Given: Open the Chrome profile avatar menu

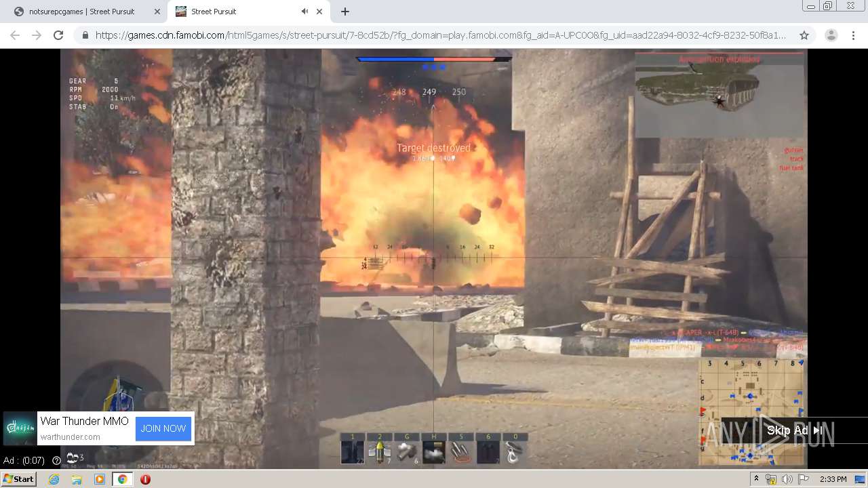Looking at the screenshot, I should [831, 35].
